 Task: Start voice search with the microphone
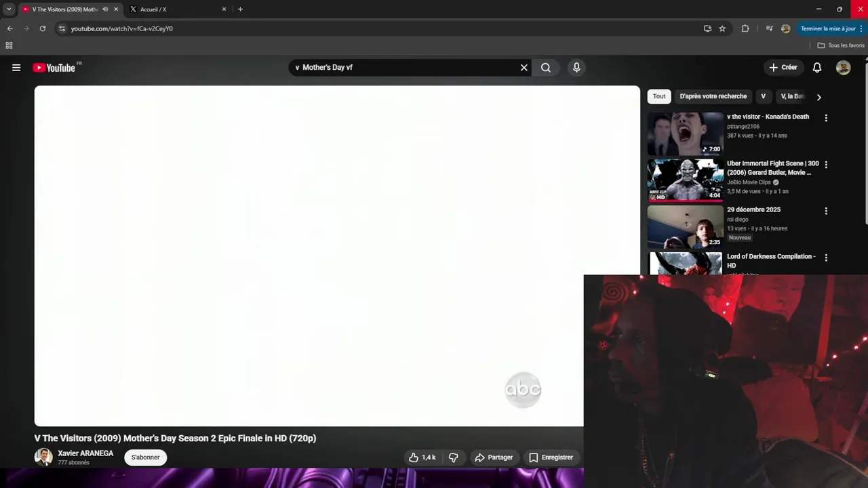pos(576,67)
